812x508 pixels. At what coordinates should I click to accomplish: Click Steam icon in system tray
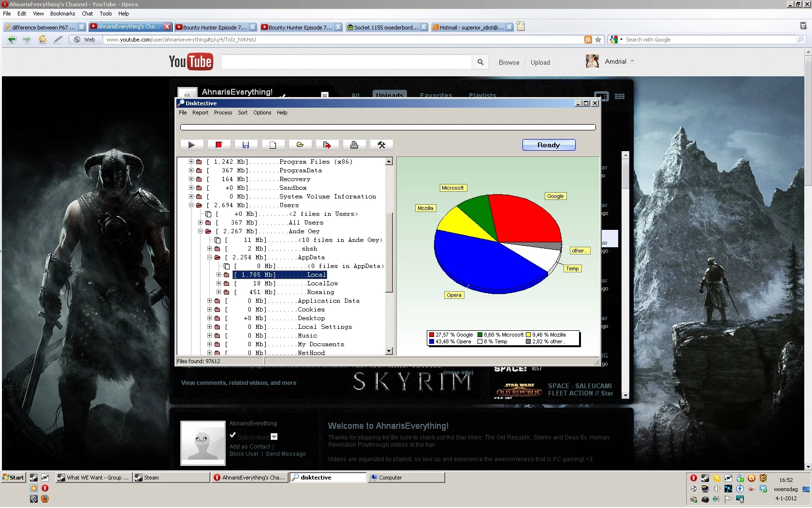tap(705, 478)
